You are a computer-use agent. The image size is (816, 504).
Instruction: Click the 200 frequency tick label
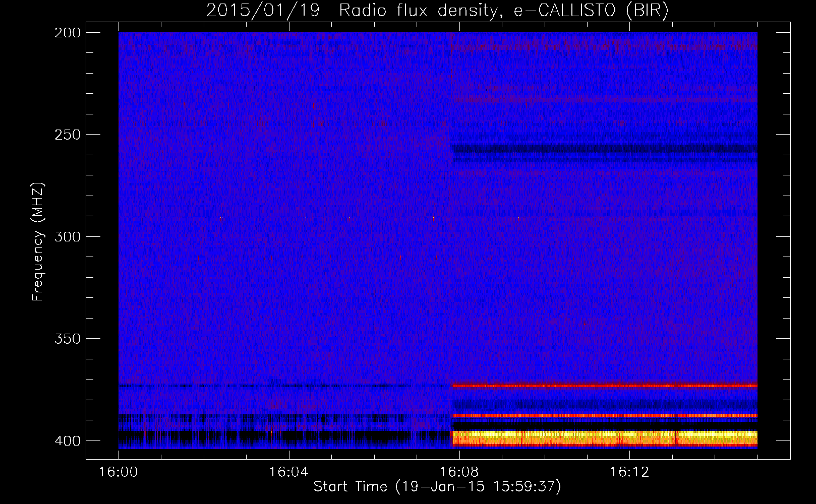pos(68,33)
